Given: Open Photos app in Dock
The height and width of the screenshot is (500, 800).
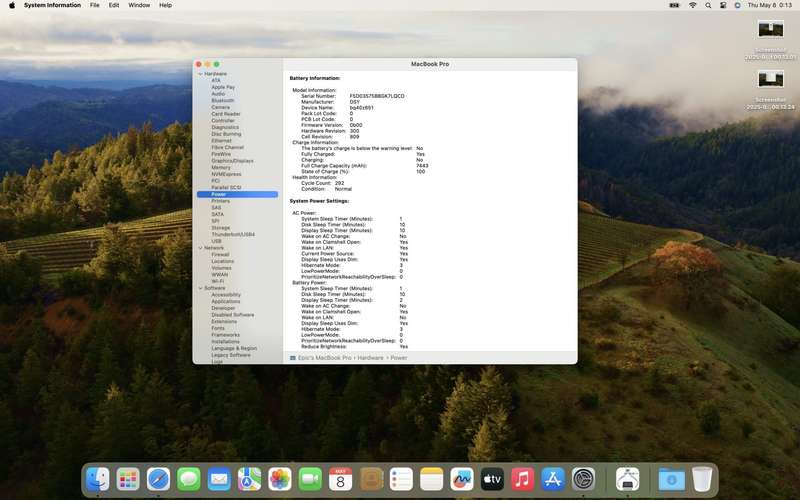Looking at the screenshot, I should [x=280, y=480].
